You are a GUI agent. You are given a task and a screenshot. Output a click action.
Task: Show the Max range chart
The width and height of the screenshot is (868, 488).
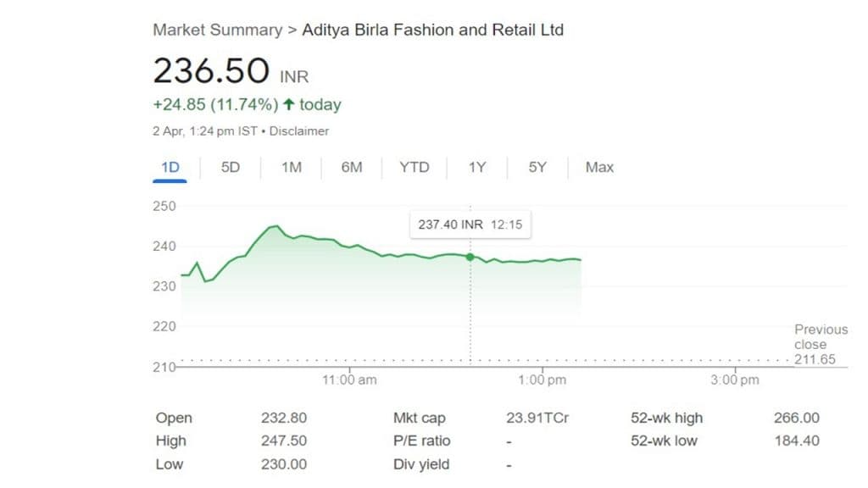point(599,168)
